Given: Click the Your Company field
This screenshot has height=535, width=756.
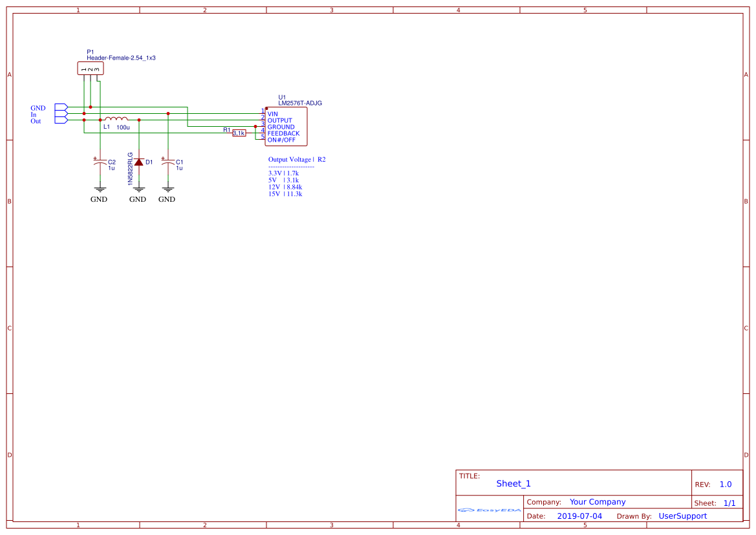Looking at the screenshot, I should click(x=598, y=501).
